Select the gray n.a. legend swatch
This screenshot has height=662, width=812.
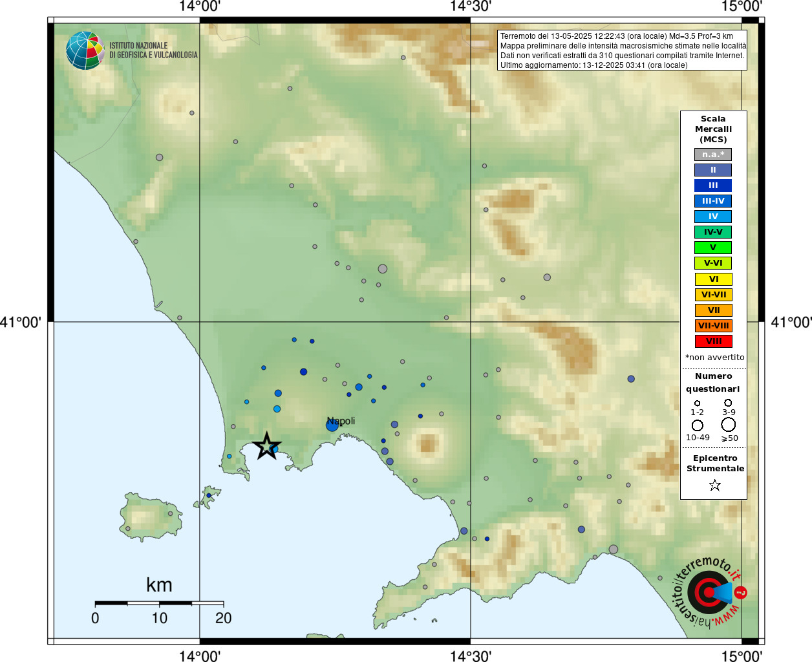[713, 155]
